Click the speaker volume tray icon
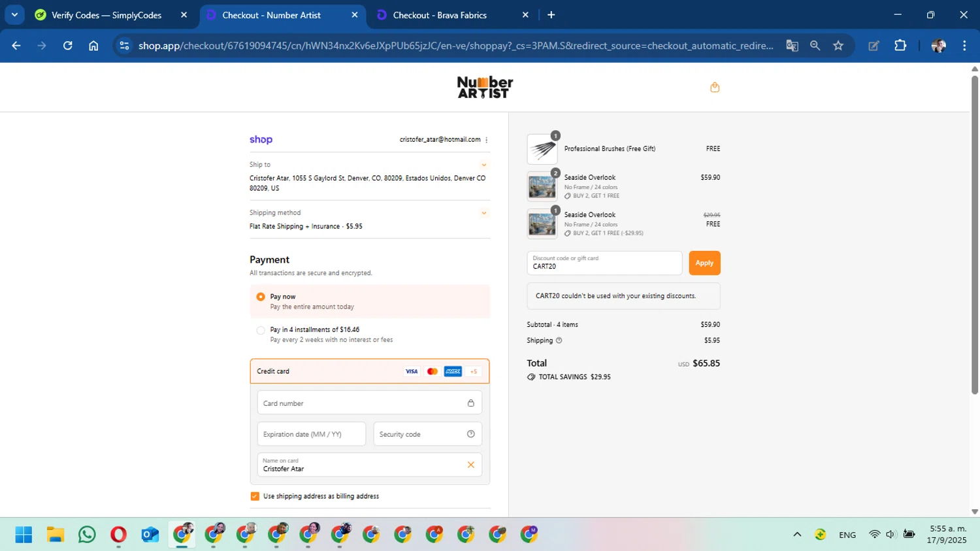 890,535
